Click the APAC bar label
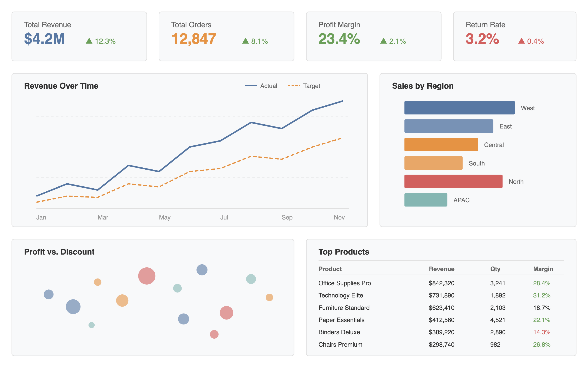This screenshot has height=368, width=588. tap(461, 200)
